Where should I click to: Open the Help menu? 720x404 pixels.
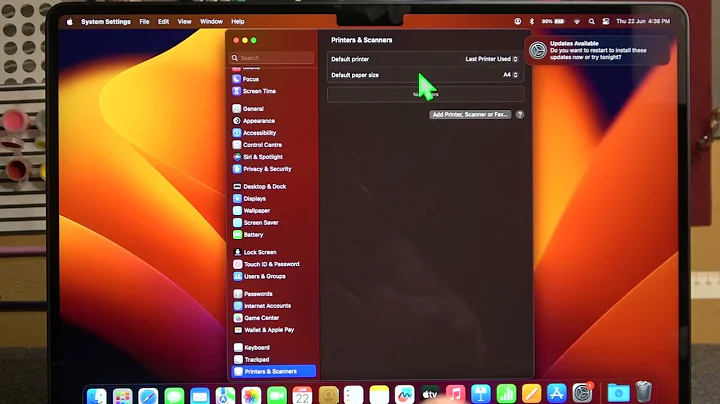coord(237,22)
